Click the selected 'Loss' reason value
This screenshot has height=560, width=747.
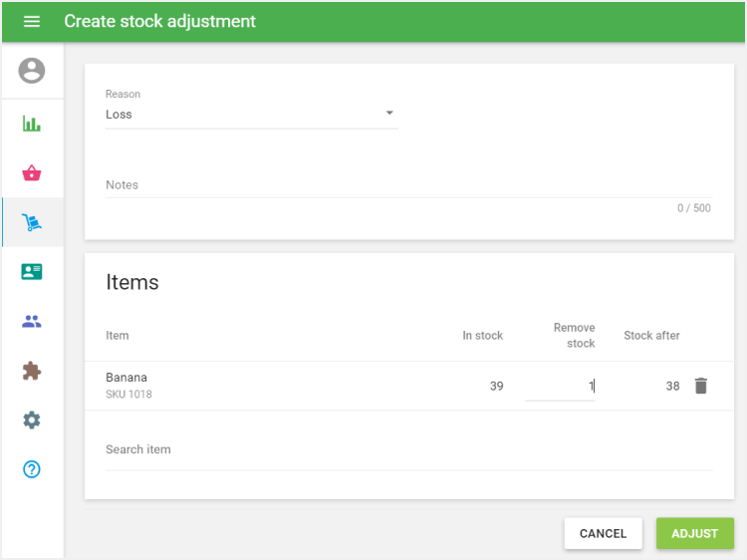[120, 115]
